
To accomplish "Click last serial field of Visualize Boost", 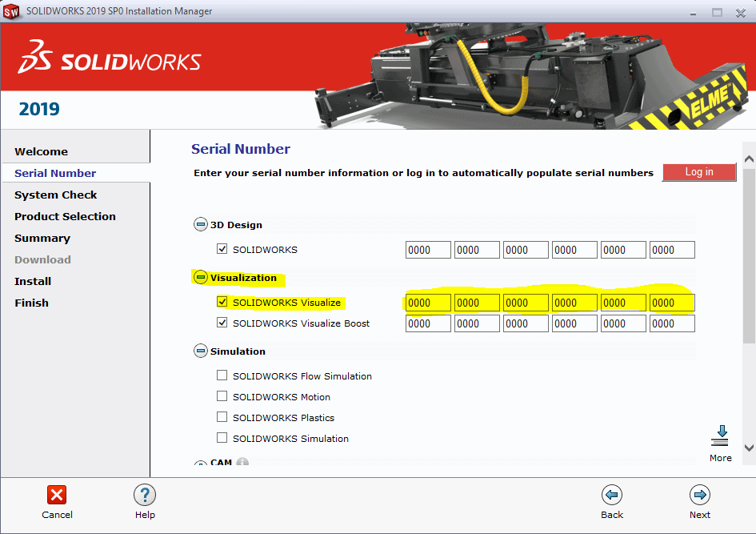I will coord(672,323).
